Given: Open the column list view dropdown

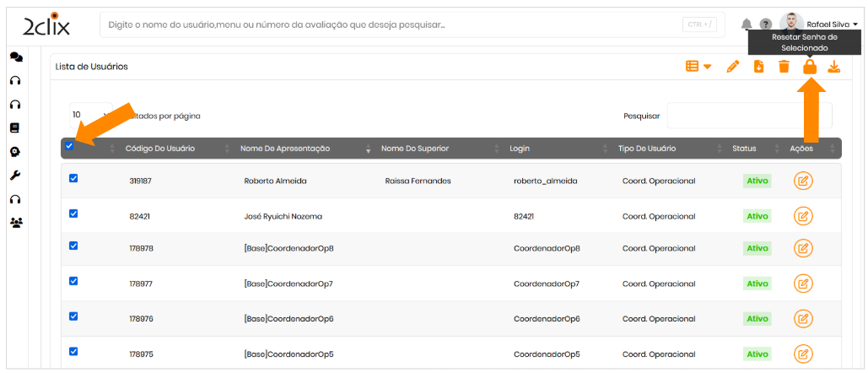Looking at the screenshot, I should click(698, 67).
